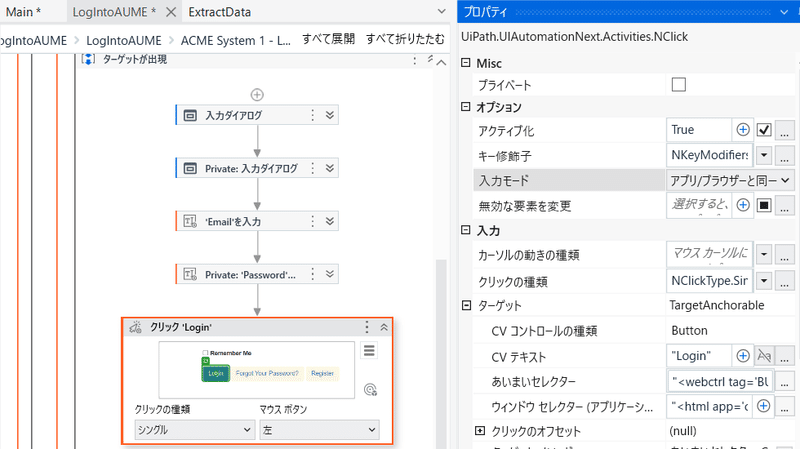Switch to the Main tab
Screen dimensions: 800x449
pos(23,12)
